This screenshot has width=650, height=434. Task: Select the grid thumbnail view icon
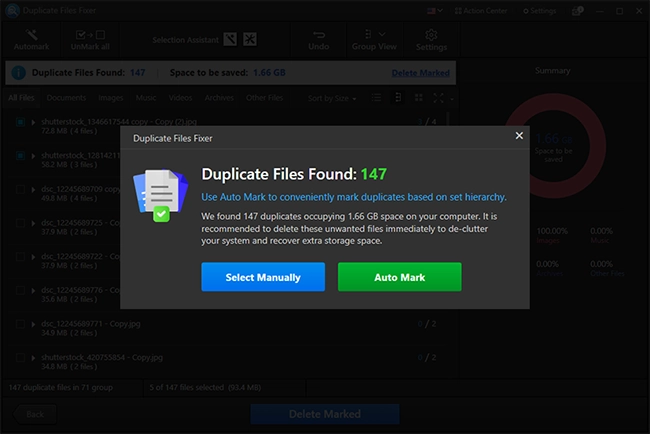tap(419, 98)
